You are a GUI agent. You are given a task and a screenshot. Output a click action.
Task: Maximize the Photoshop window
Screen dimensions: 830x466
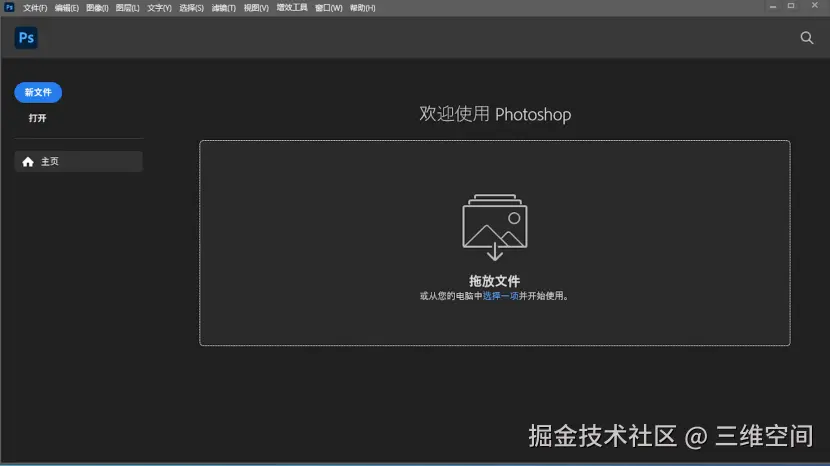pos(791,6)
